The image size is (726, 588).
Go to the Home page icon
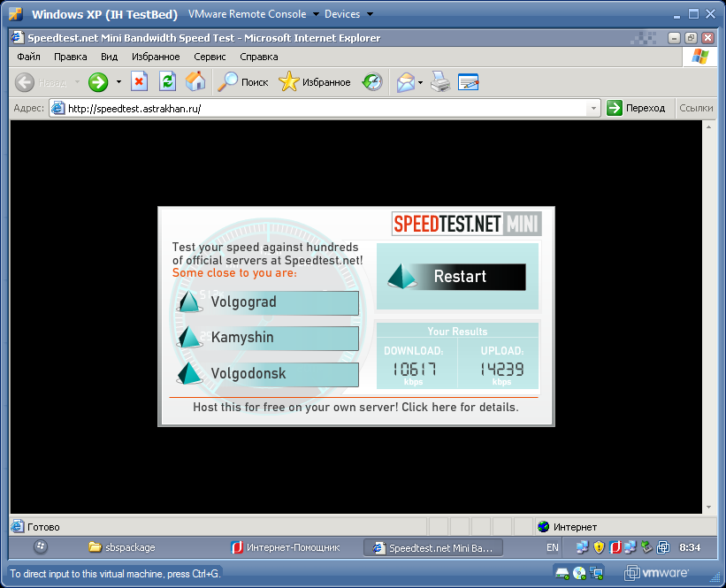[x=195, y=81]
